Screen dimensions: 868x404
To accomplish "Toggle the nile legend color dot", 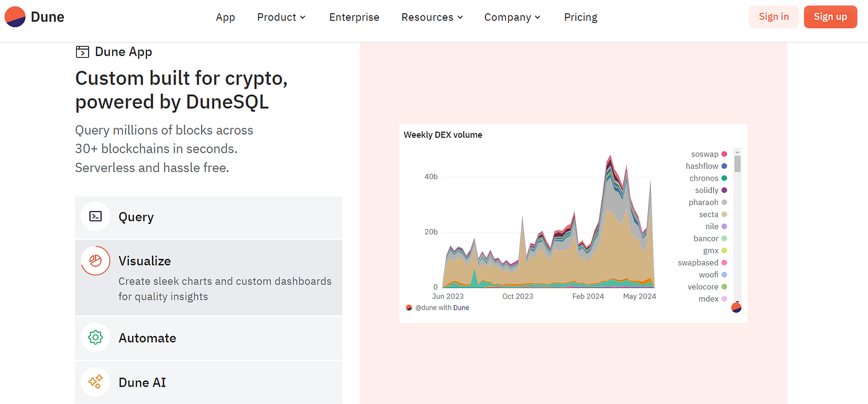I will 724,227.
